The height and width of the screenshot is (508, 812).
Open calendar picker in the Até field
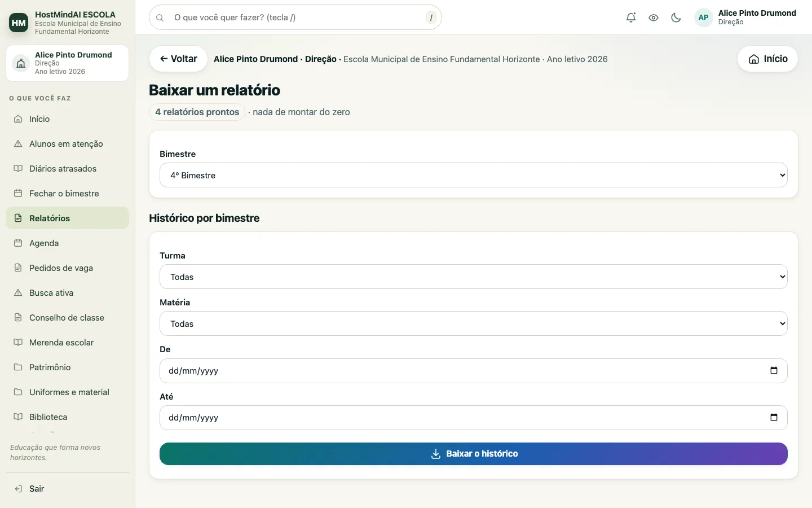click(x=774, y=418)
